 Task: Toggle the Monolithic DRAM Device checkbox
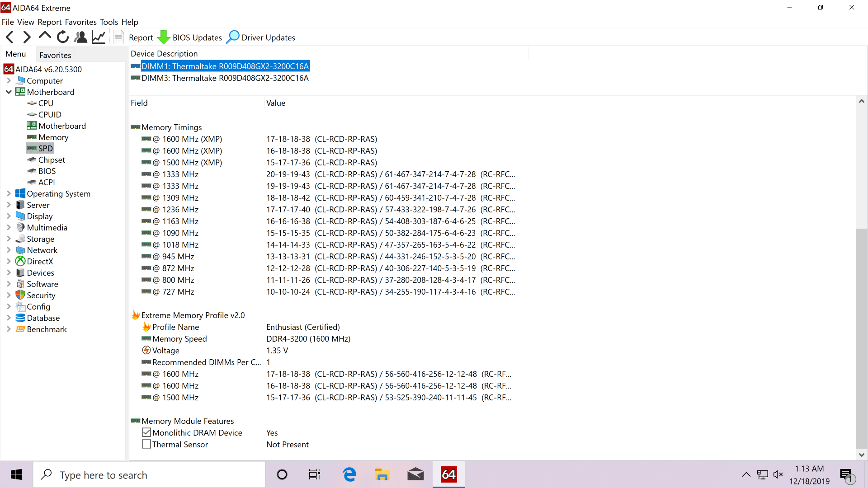point(146,432)
